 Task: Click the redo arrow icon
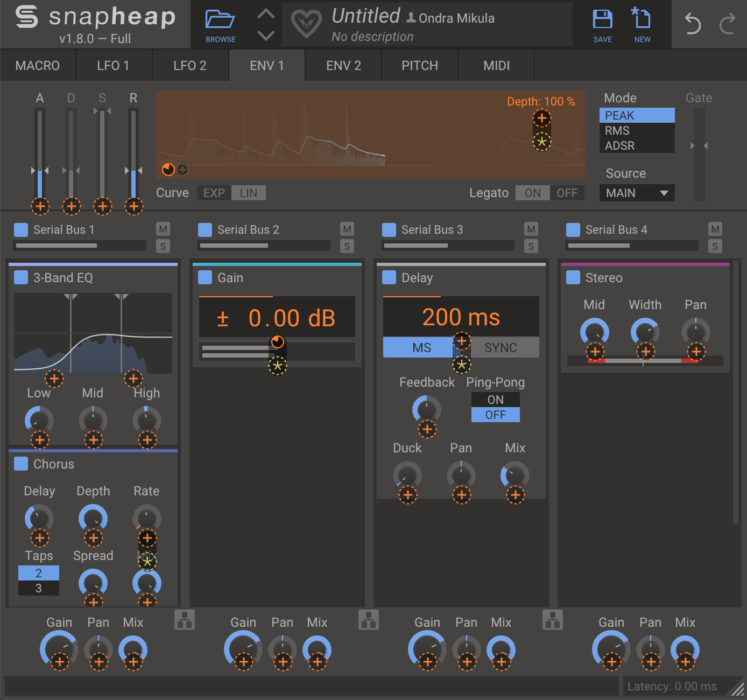click(727, 24)
